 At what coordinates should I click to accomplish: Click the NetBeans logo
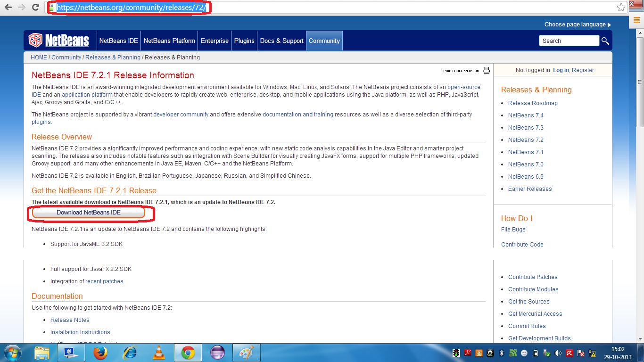click(58, 41)
